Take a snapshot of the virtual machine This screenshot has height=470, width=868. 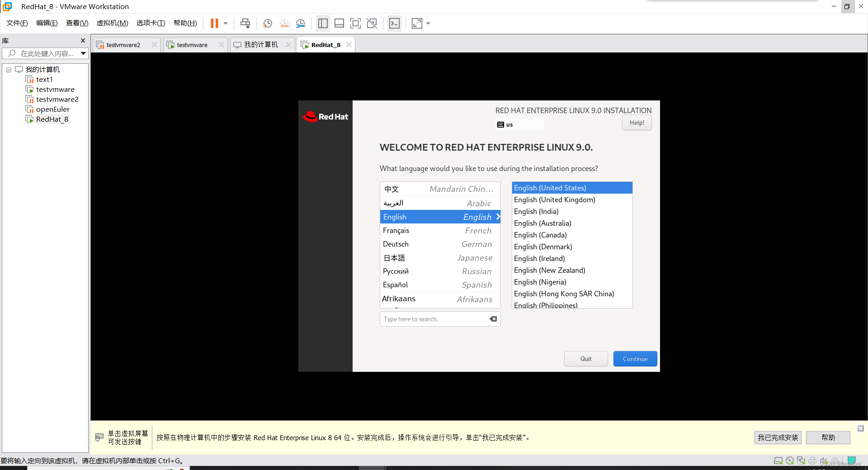pos(268,24)
